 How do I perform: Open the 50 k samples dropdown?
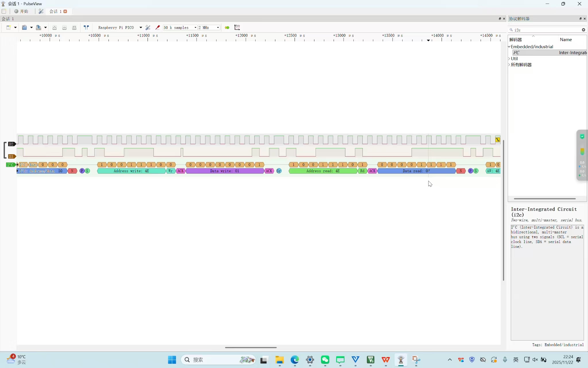[x=195, y=28]
